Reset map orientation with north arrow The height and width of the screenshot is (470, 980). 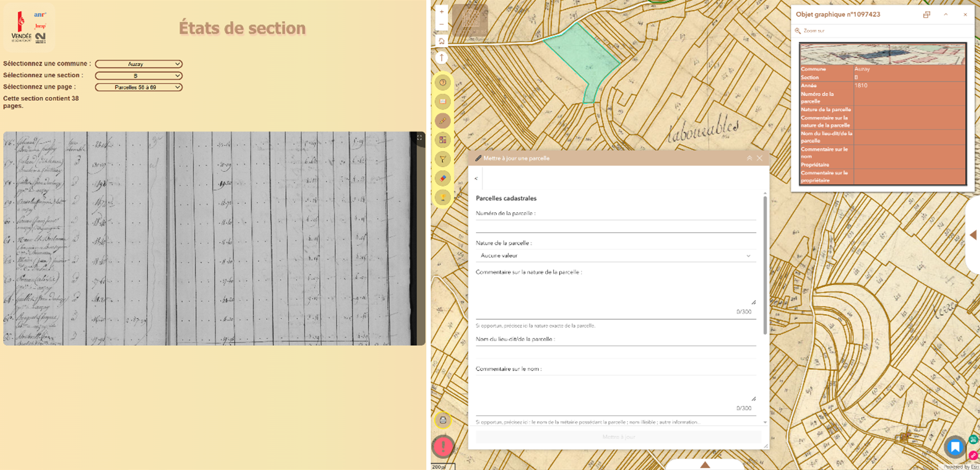click(x=442, y=58)
